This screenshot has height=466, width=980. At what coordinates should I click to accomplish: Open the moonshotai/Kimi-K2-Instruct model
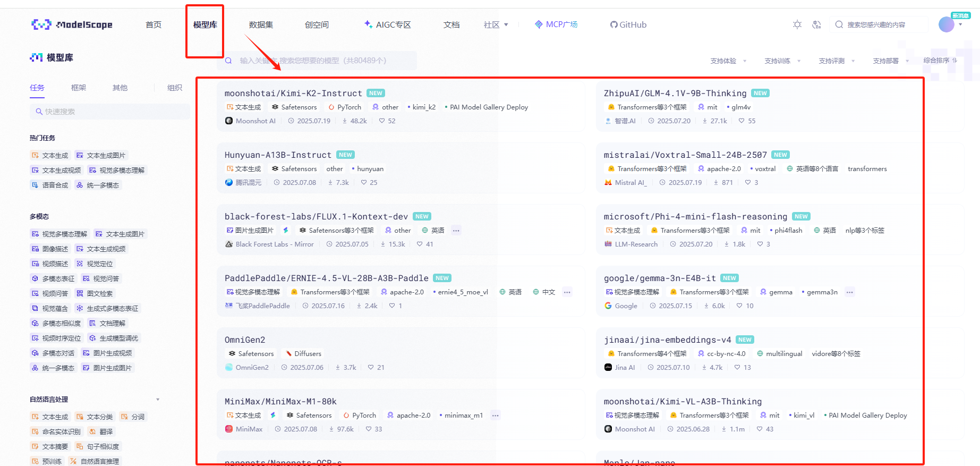(293, 93)
